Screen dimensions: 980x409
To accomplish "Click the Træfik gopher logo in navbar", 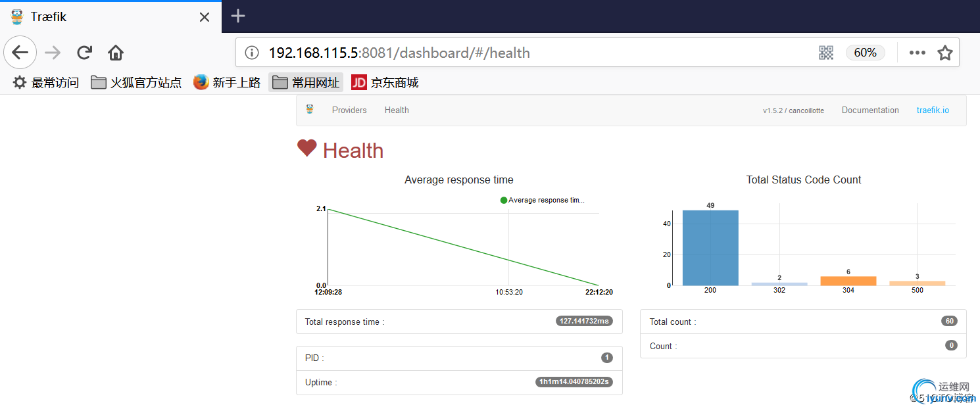I will point(310,110).
